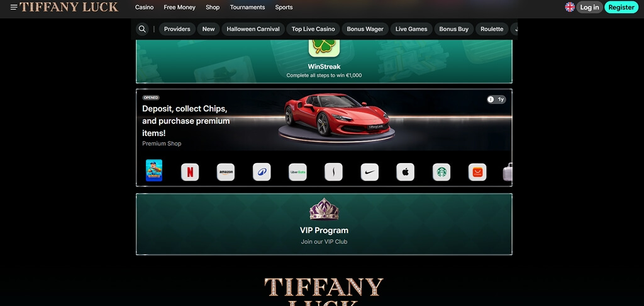Select the Netflix shop item
644x306 pixels.
tap(190, 172)
